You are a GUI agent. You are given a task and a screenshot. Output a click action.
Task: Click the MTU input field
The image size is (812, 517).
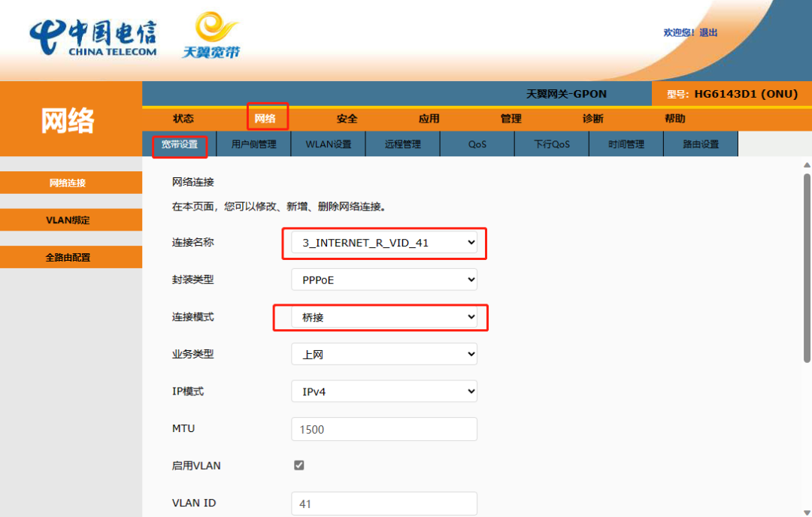[383, 428]
